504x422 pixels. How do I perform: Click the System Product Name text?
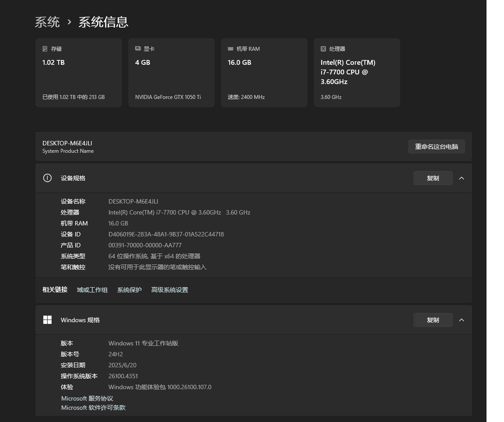68,151
